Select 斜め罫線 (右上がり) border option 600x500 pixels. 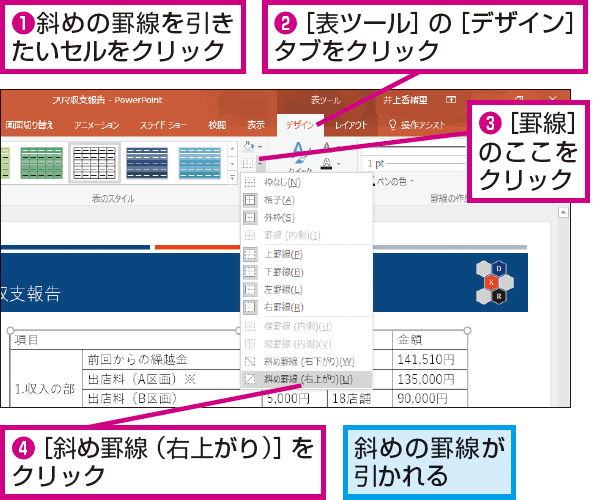pos(307,379)
